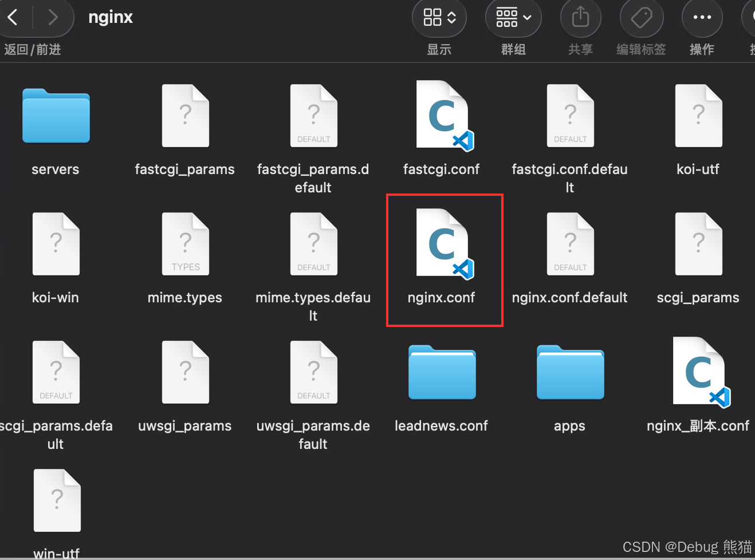Image resolution: width=755 pixels, height=560 pixels.
Task: Open the Action (more) menu
Action: [702, 18]
